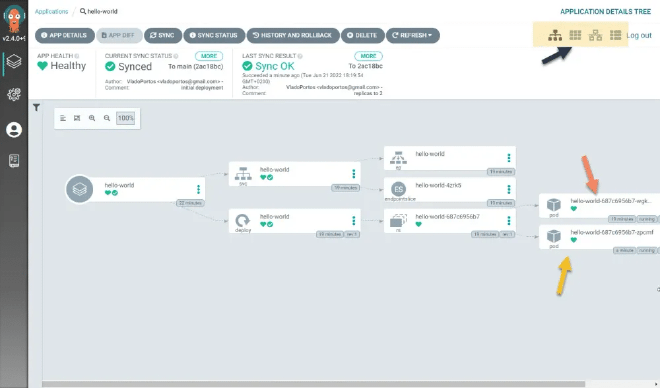660x388 pixels.
Task: Click the zoom in magnifier icon
Action: click(x=92, y=118)
